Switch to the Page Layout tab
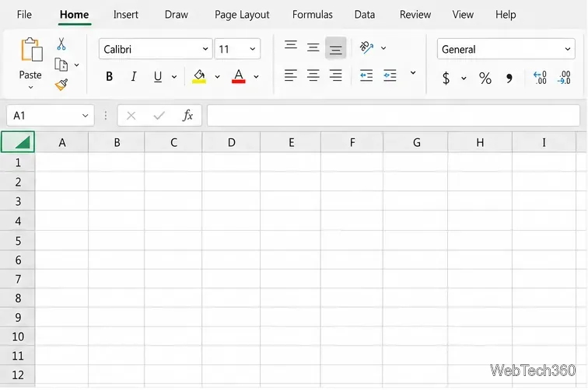The image size is (588, 390). tap(242, 15)
